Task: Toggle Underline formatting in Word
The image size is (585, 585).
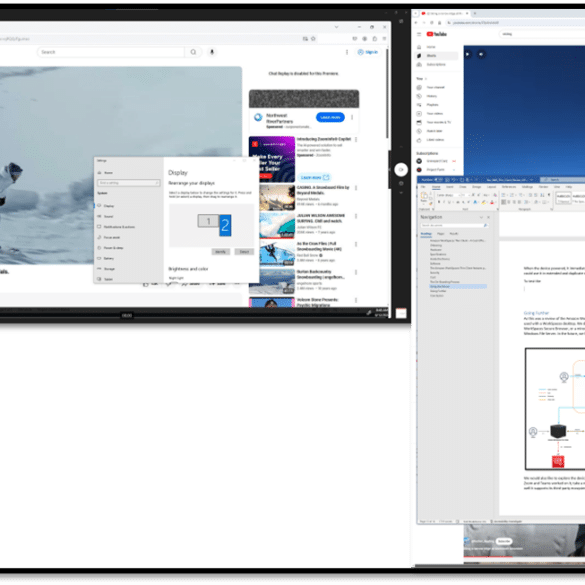Action: tap(449, 202)
